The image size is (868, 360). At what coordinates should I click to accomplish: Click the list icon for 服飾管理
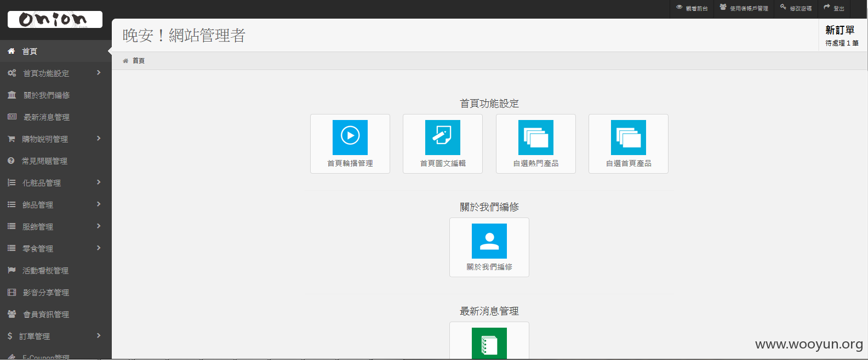pyautogui.click(x=11, y=226)
